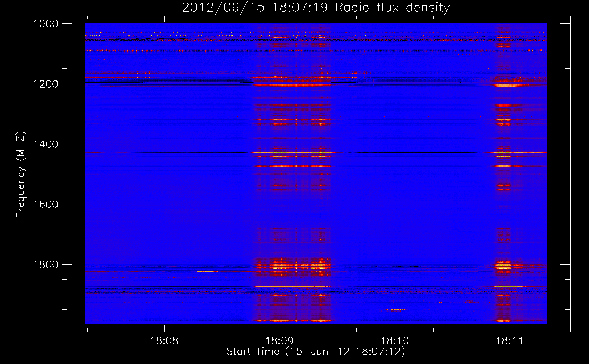Select the 1000 frequency tick label
The height and width of the screenshot is (364, 589).
click(x=46, y=24)
